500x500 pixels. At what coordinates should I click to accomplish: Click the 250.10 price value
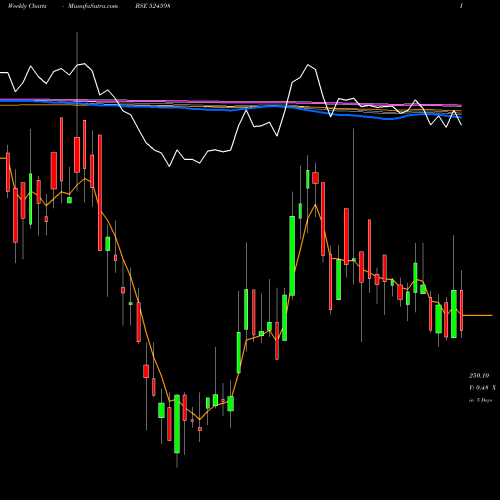[x=479, y=376]
